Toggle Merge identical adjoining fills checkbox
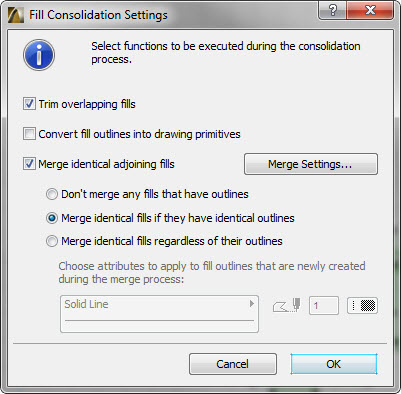This screenshot has width=401, height=394. [x=29, y=164]
